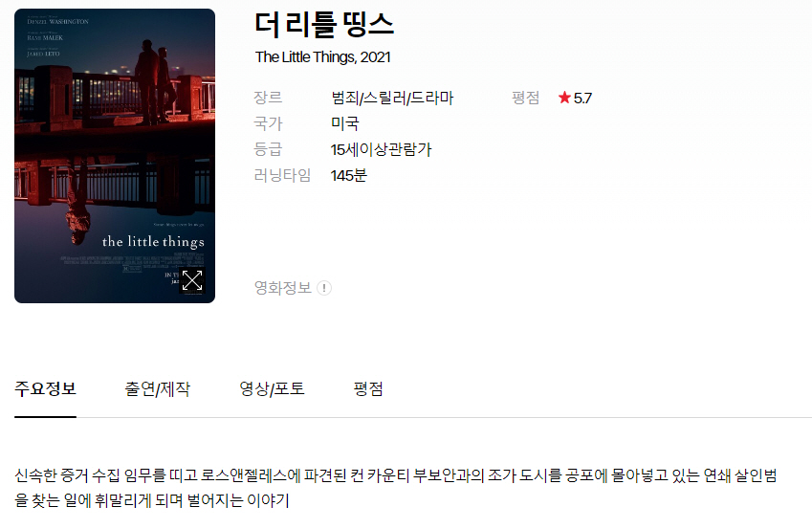Click the genre text 범죄/스릴러/드라마

[392, 98]
